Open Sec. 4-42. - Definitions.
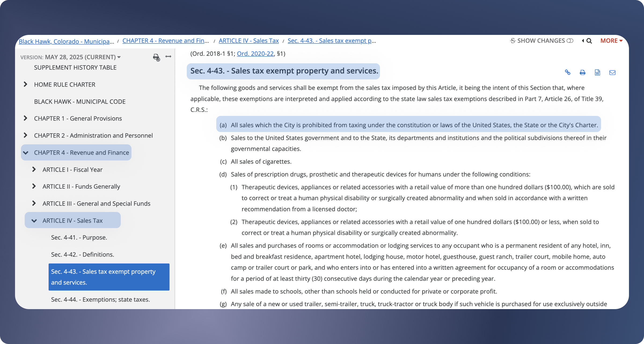Image resolution: width=644 pixels, height=344 pixels. point(83,255)
